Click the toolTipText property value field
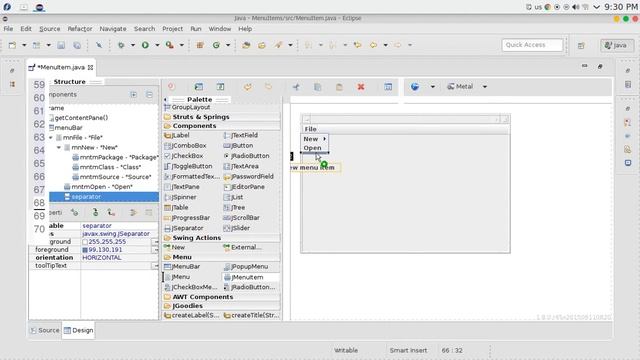640x360 pixels. (x=116, y=266)
